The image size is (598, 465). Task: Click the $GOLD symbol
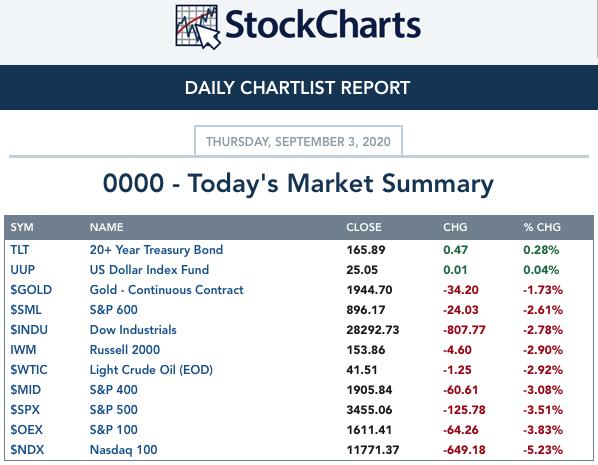(31, 290)
